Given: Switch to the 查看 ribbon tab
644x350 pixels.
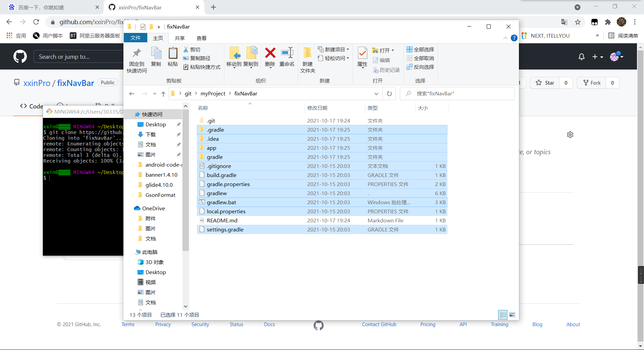Looking at the screenshot, I should [x=202, y=38].
